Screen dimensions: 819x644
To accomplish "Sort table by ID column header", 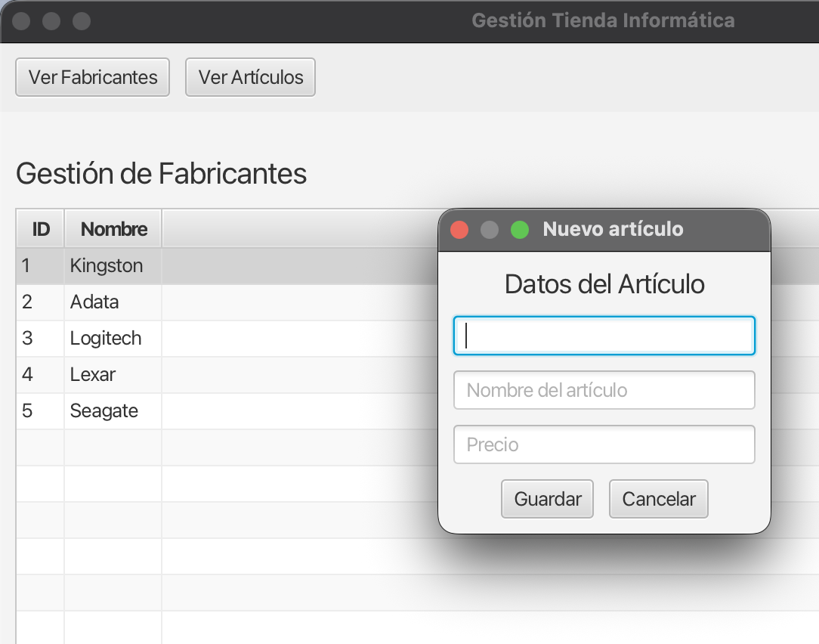I will tap(41, 229).
